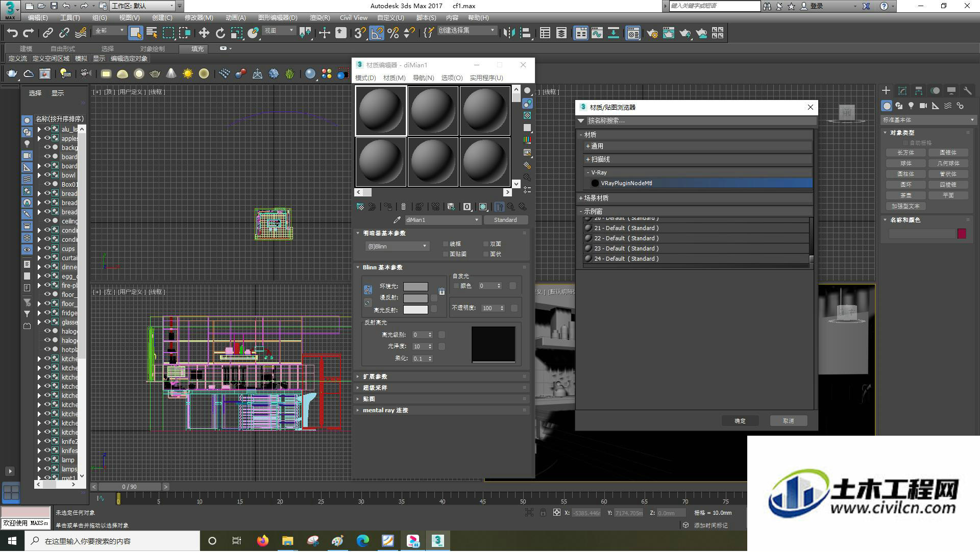Toggle visibility eye of lamp object
The height and width of the screenshot is (552, 980).
point(47,460)
